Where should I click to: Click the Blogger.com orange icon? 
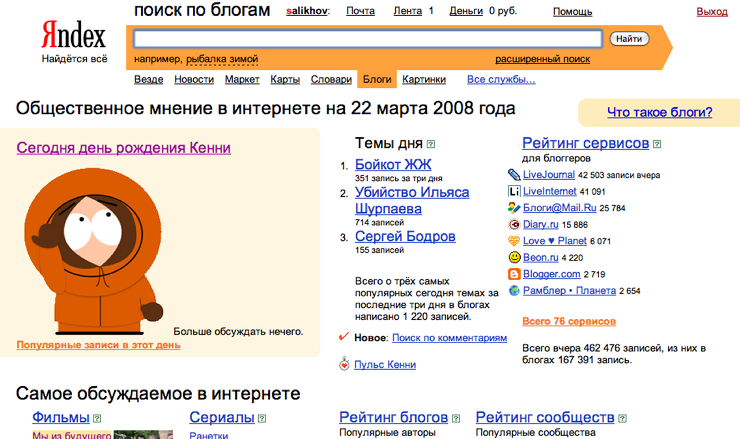pyautogui.click(x=514, y=274)
